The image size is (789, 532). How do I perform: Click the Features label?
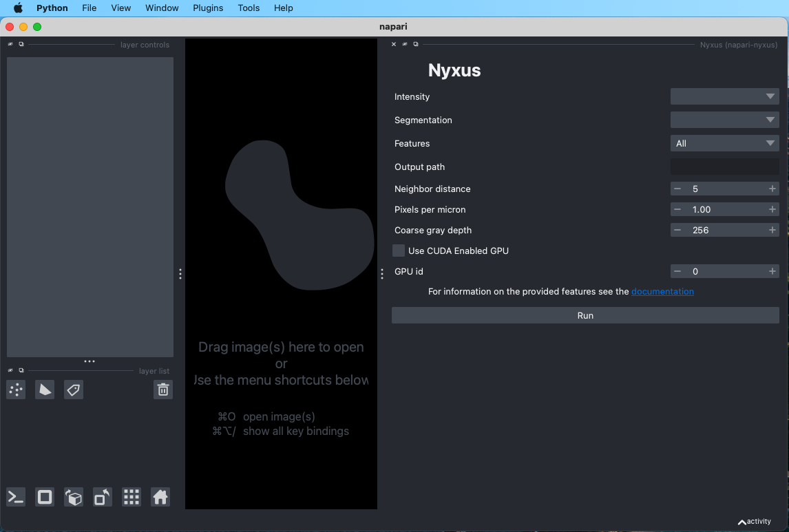coord(412,143)
